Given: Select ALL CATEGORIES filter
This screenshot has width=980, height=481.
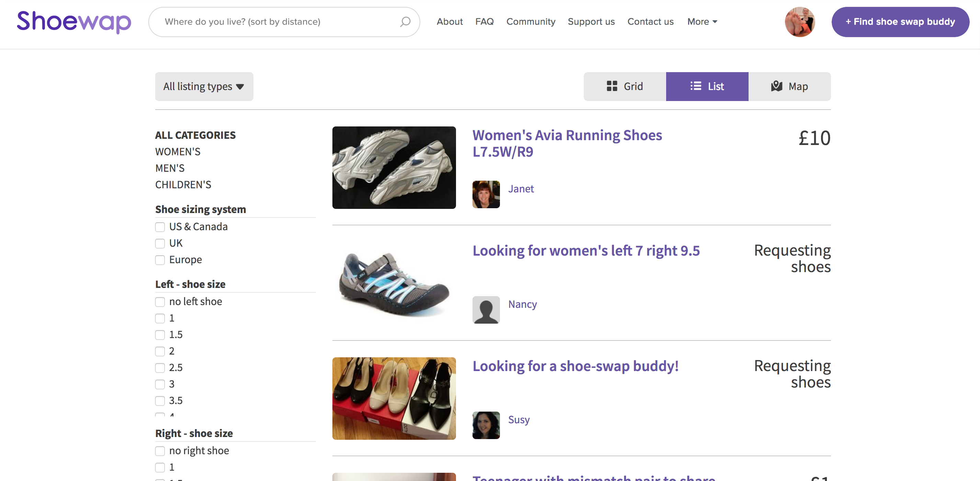Looking at the screenshot, I should 195,135.
